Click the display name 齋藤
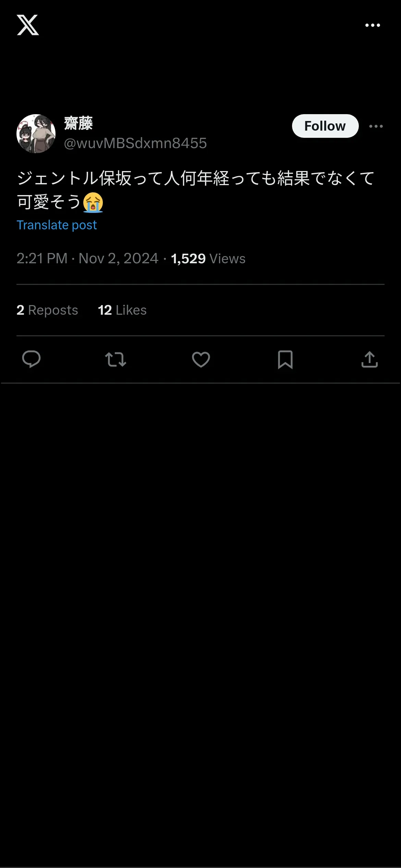 coord(78,123)
